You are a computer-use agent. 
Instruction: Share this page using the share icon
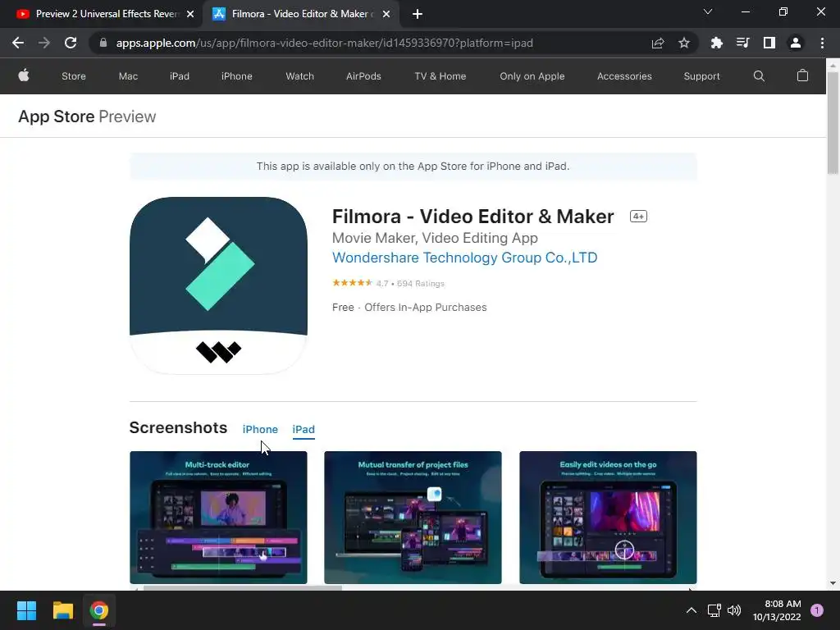657,43
